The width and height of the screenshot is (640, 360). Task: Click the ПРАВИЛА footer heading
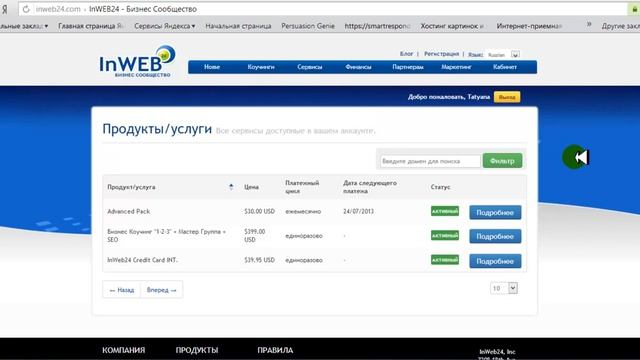275,350
